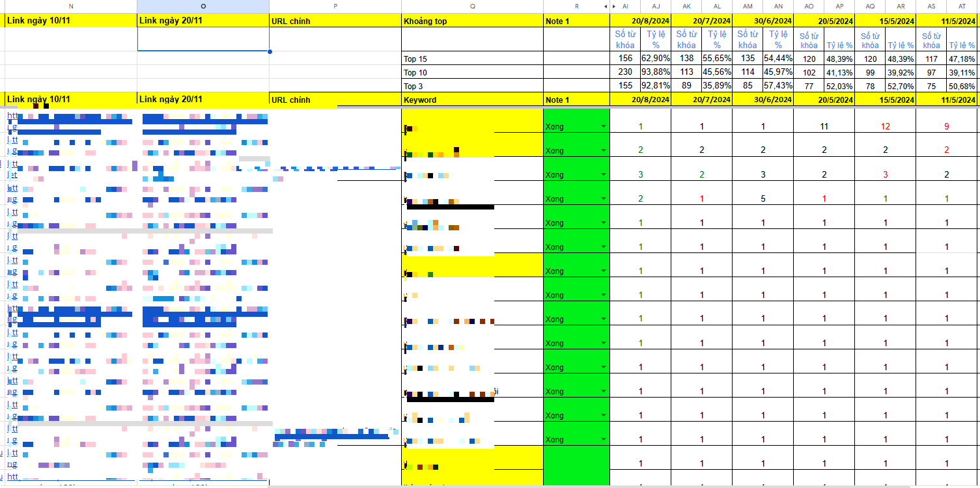Image resolution: width=980 pixels, height=488 pixels.
Task: Click the value 102 in the Top 10 row
Action: pos(809,72)
